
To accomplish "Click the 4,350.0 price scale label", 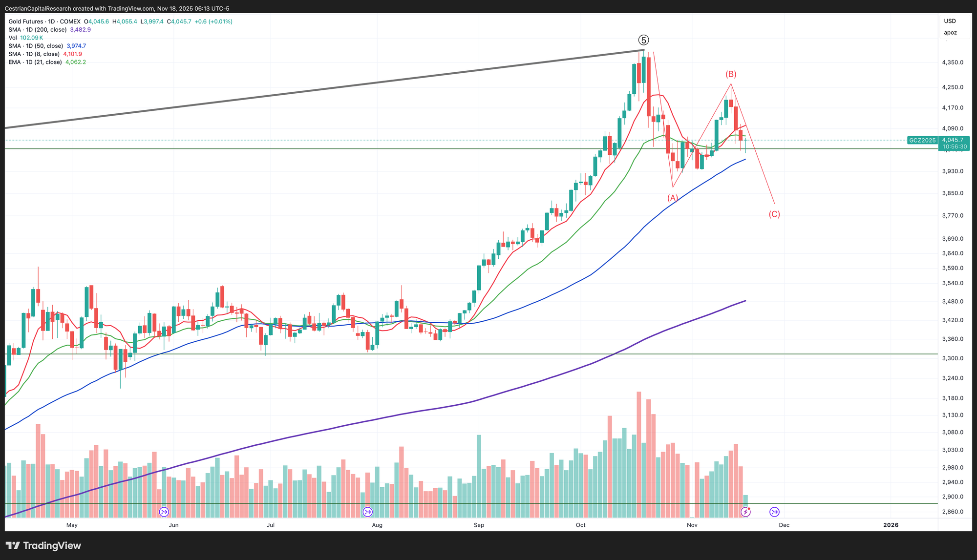I will pyautogui.click(x=953, y=62).
